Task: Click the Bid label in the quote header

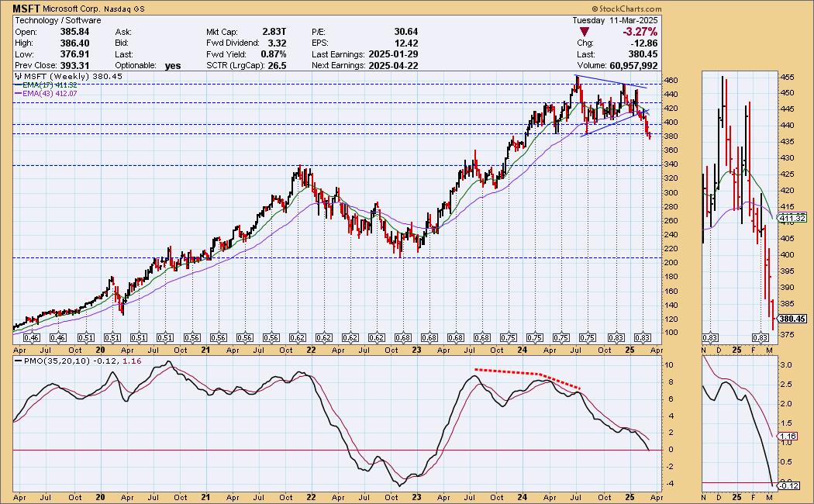Action: [122, 43]
